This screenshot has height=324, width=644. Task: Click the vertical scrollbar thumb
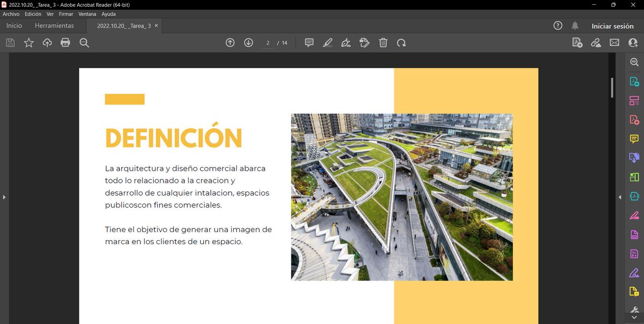(x=612, y=87)
